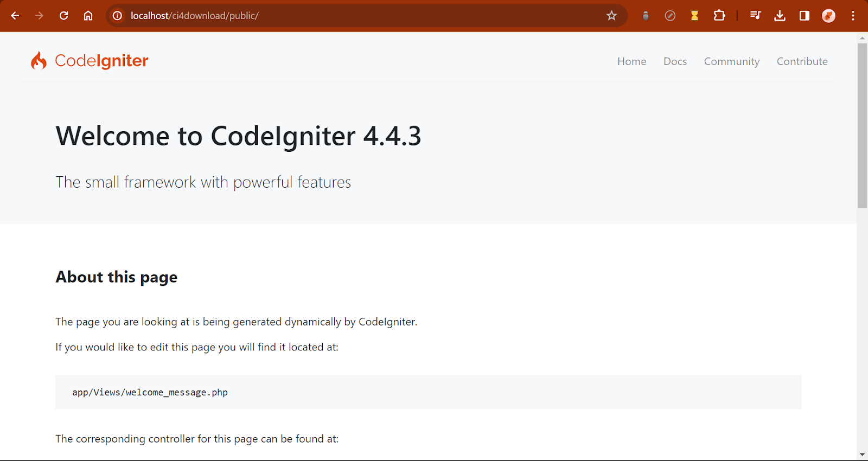Go back using the browser back arrow

(x=15, y=16)
